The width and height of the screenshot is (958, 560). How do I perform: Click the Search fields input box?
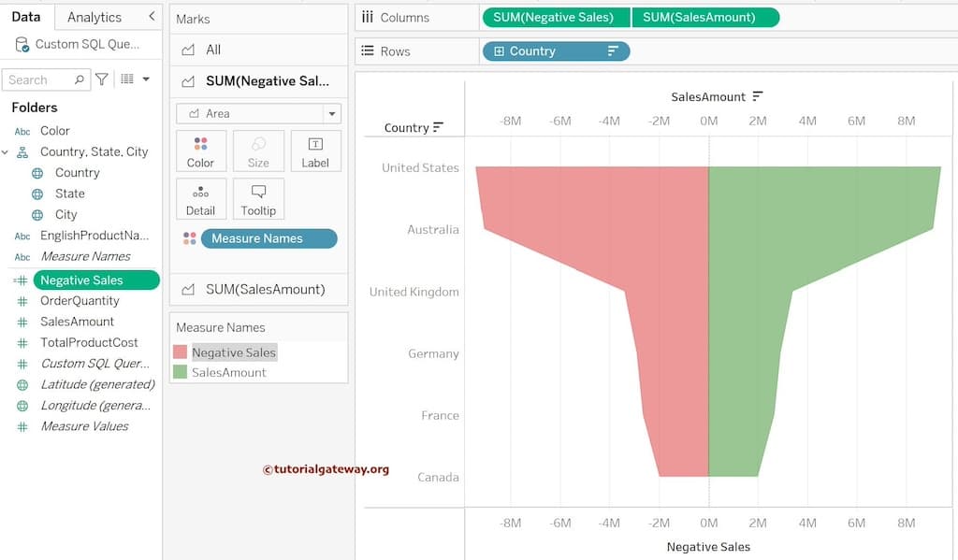click(x=39, y=79)
